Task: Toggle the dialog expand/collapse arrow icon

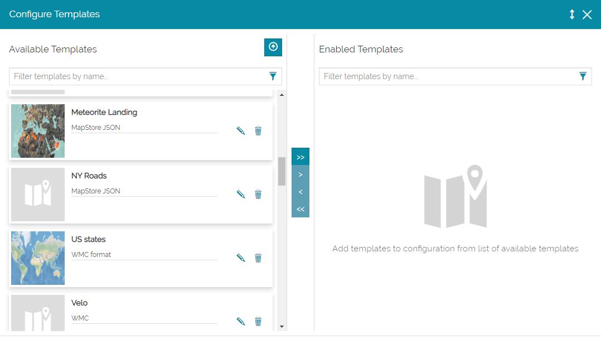Action: (x=571, y=14)
